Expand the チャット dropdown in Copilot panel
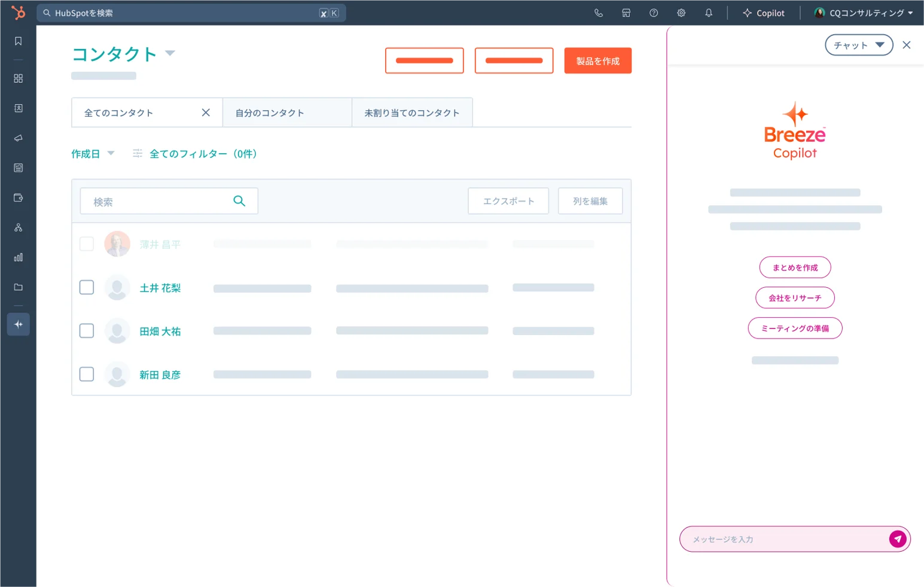The image size is (924, 587). point(858,45)
